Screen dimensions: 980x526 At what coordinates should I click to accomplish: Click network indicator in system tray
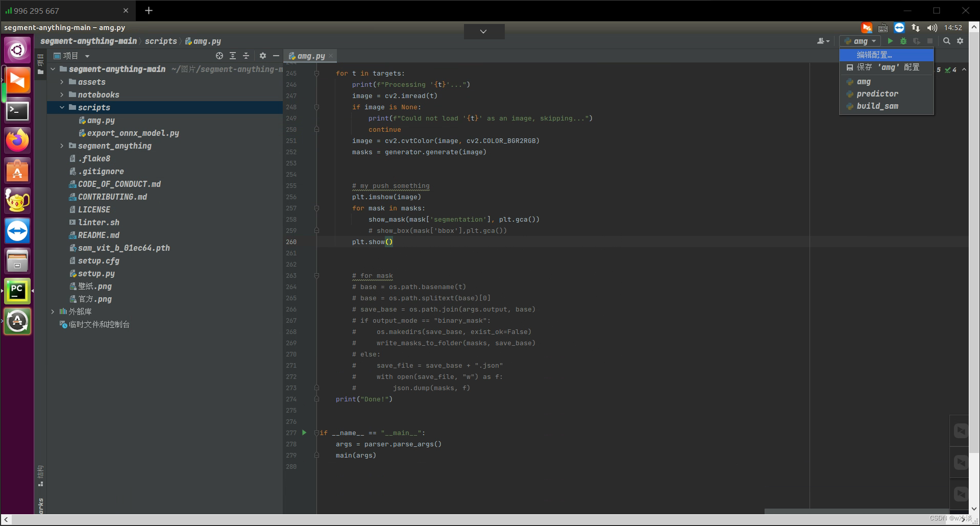pyautogui.click(x=916, y=28)
